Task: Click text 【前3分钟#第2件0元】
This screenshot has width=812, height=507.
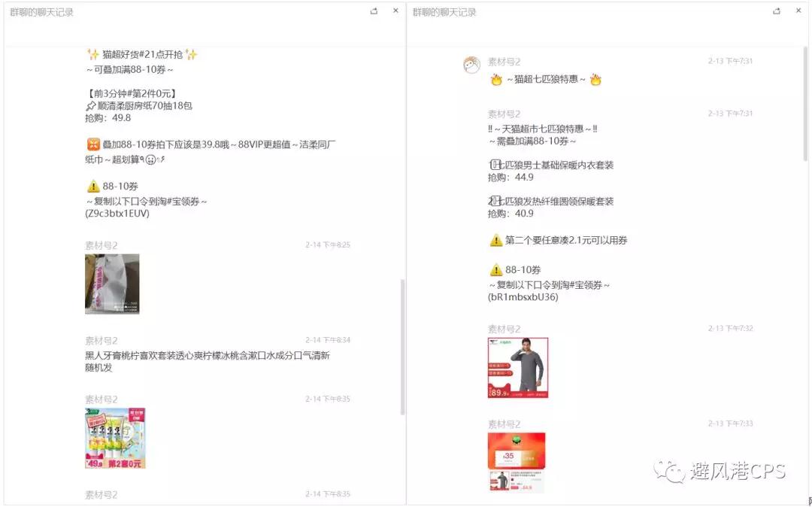Action: tap(131, 94)
